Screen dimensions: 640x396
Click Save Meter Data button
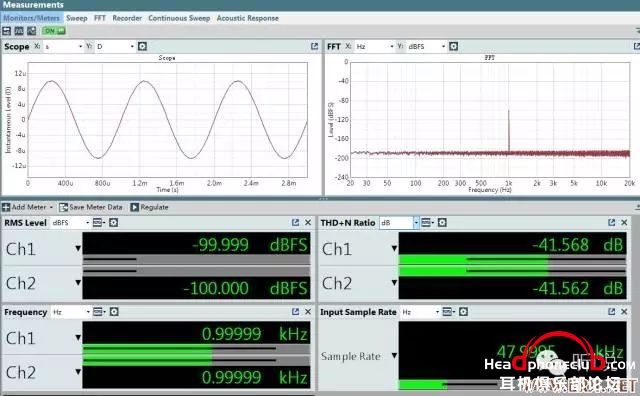tap(91, 207)
